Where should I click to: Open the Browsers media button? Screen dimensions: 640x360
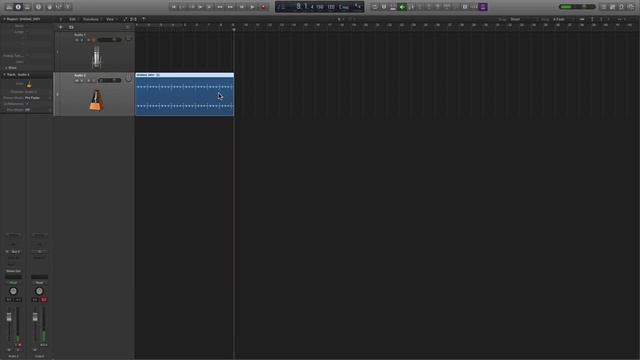(x=631, y=7)
